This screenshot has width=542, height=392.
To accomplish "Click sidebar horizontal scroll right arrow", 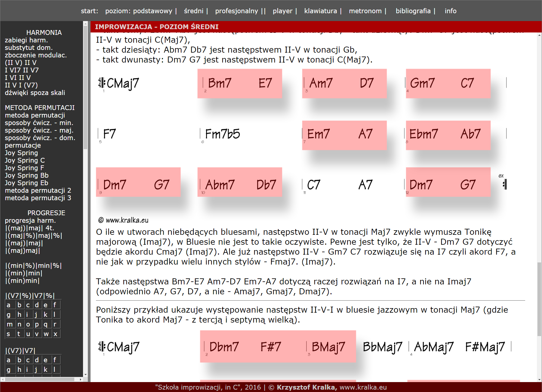I will (x=81, y=379).
